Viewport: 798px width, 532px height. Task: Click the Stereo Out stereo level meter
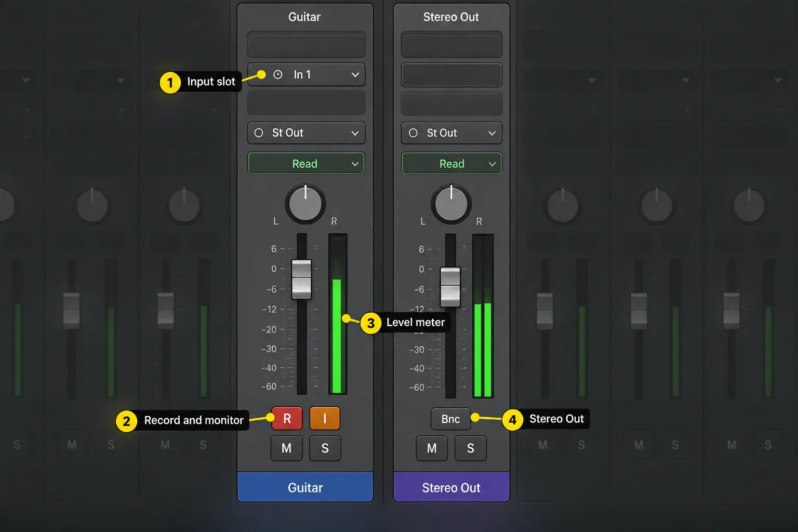pos(483,316)
